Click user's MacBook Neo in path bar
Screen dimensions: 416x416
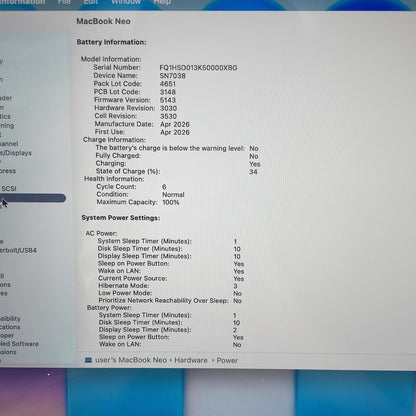(x=131, y=360)
